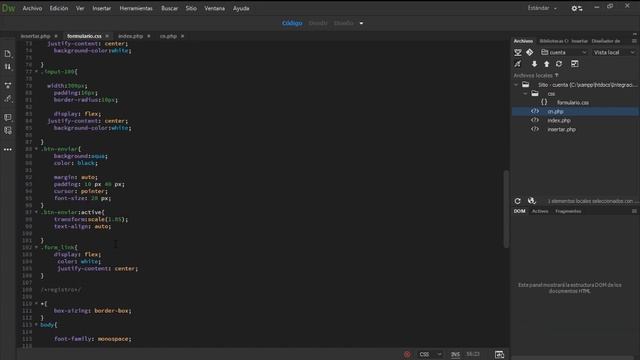
Task: Open the Ventana menu
Action: [214, 8]
